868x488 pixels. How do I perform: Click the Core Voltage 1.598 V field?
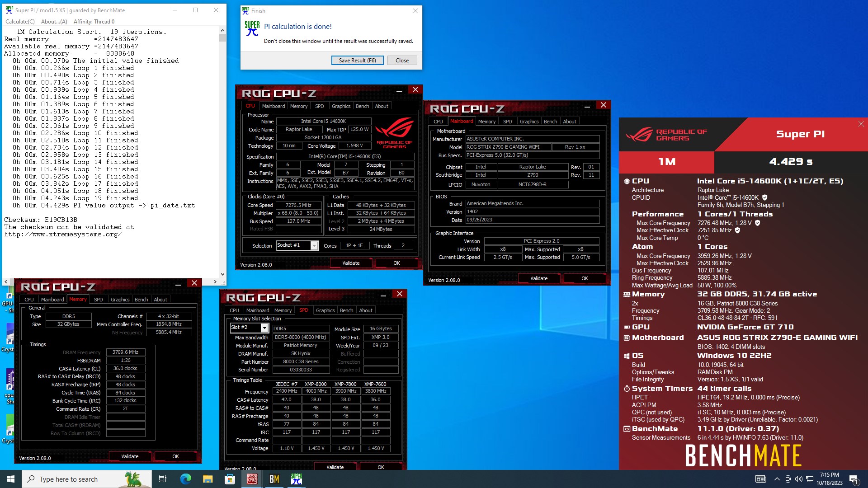pos(354,146)
